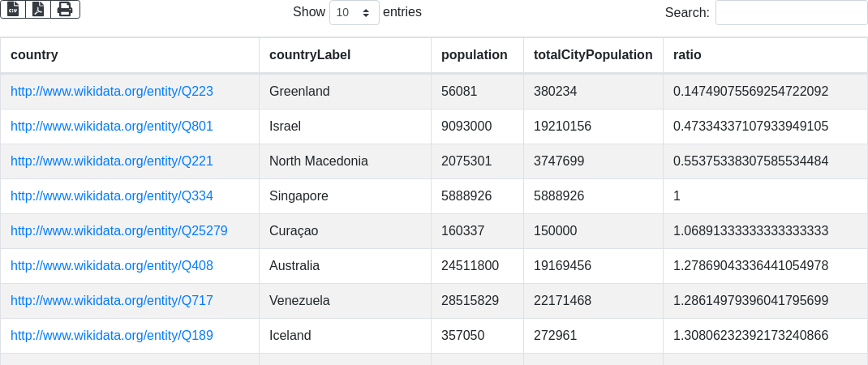This screenshot has height=365, width=868.
Task: Click into the Search field
Action: point(791,13)
